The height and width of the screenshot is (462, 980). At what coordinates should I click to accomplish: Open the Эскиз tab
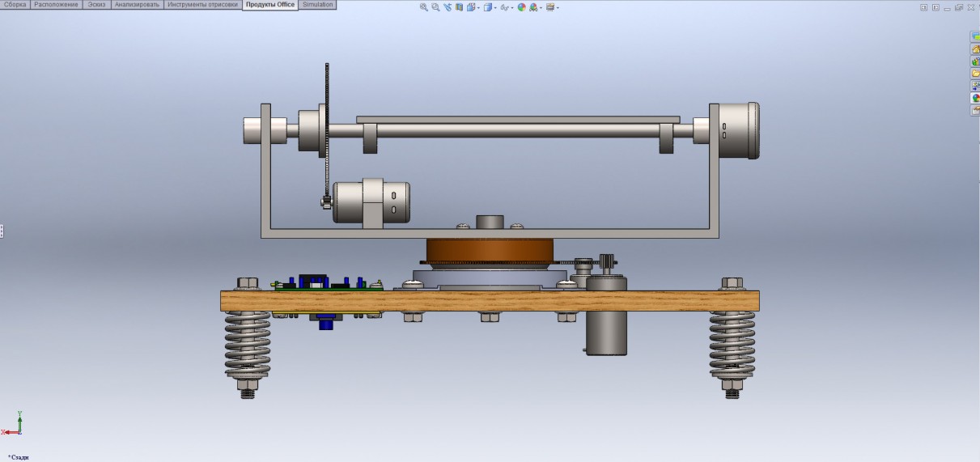point(96,5)
